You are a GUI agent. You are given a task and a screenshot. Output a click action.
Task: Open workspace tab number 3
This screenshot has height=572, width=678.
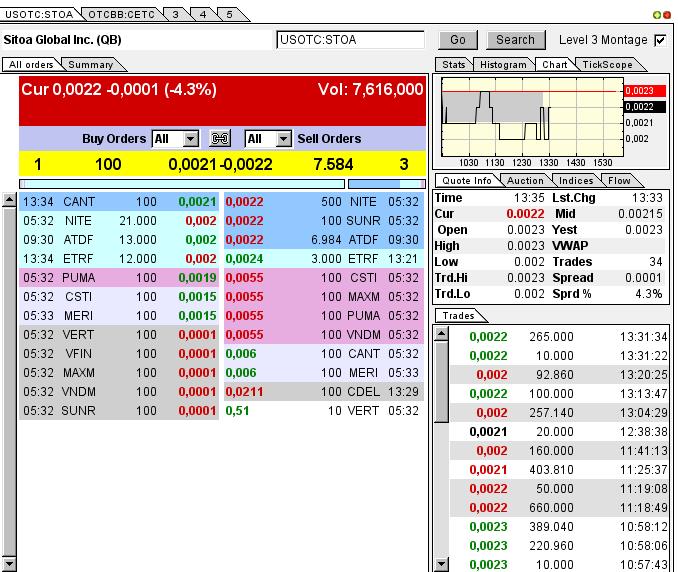click(x=175, y=15)
